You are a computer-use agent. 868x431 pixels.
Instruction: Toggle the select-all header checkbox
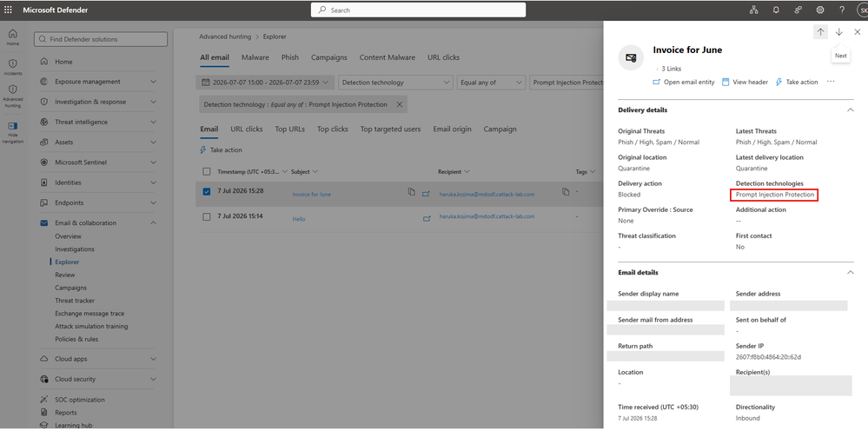207,171
